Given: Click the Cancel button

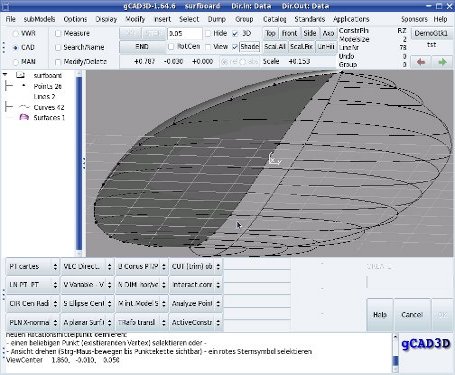Looking at the screenshot, I should tap(412, 315).
